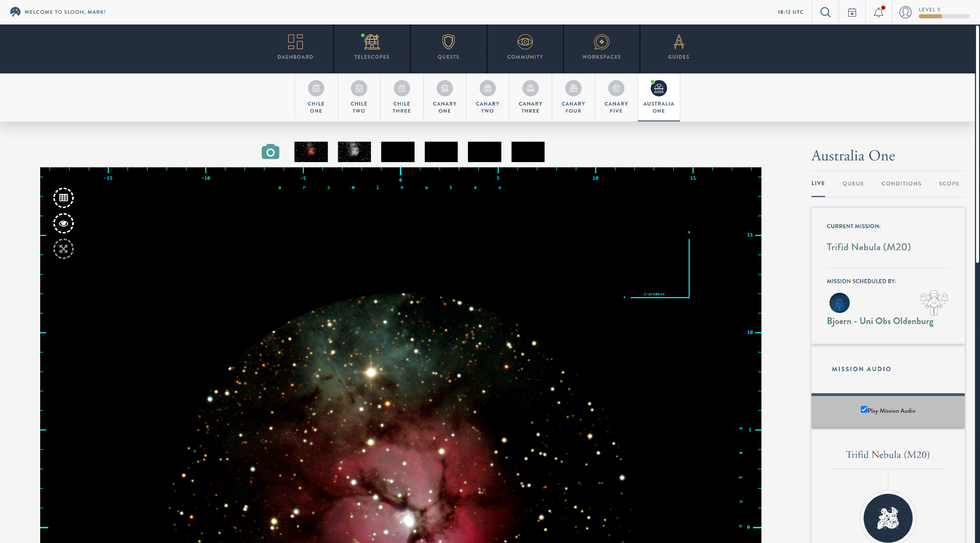The image size is (980, 543).
Task: Click Trifid Nebula (M20) current mission title
Action: (x=869, y=247)
